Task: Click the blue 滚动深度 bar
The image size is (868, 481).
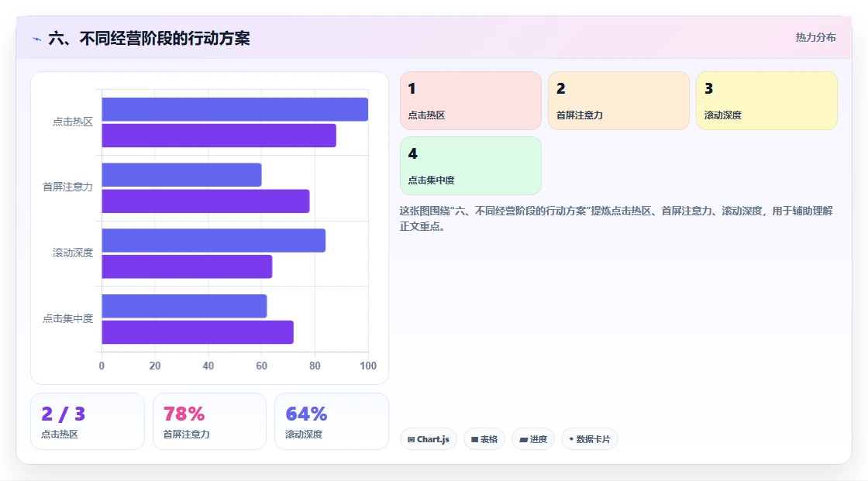Action: (214, 240)
